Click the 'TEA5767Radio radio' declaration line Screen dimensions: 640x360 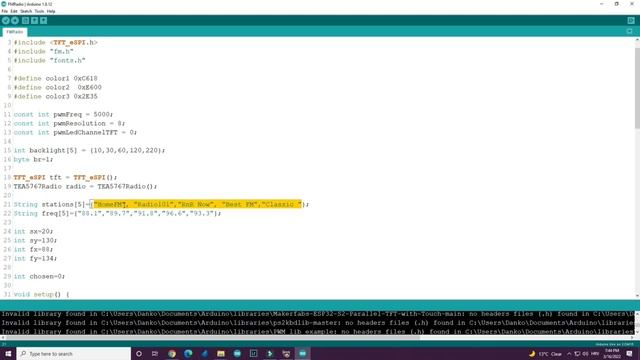(x=85, y=186)
